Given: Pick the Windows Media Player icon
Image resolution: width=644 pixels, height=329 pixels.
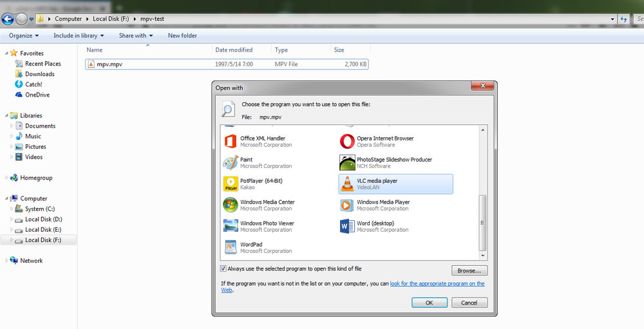Looking at the screenshot, I should (x=347, y=205).
